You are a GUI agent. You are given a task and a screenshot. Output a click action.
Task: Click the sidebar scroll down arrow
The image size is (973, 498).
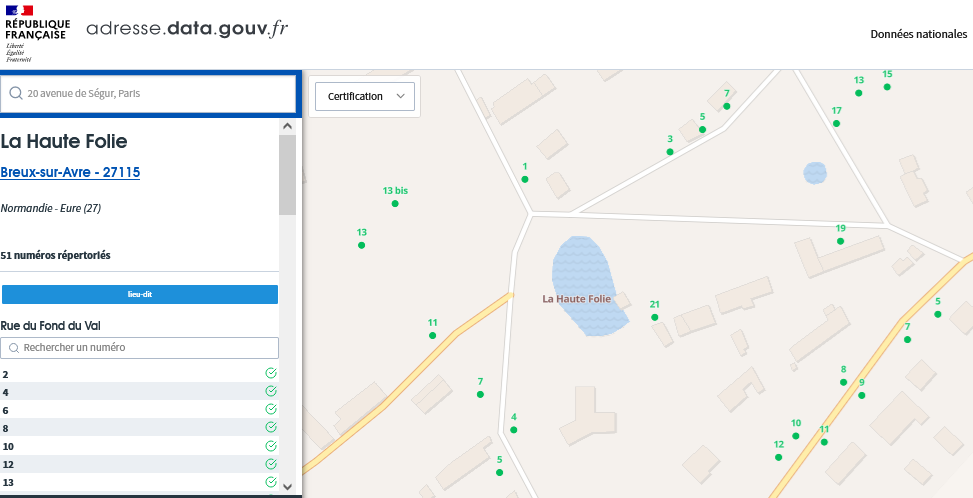(287, 487)
